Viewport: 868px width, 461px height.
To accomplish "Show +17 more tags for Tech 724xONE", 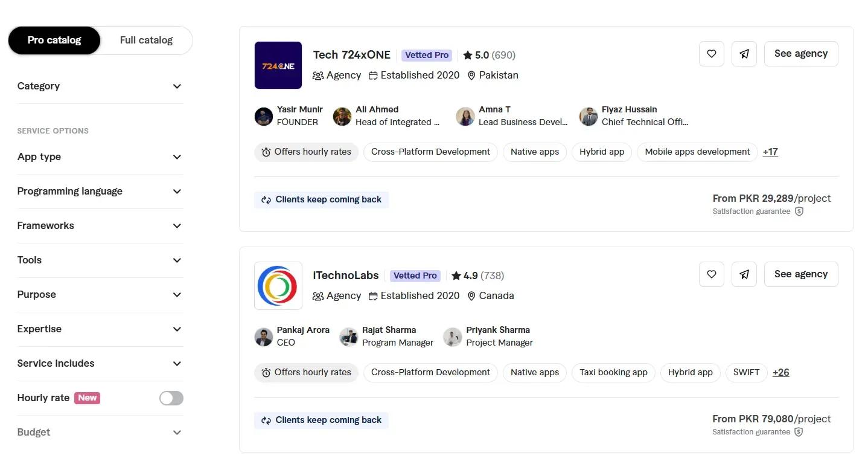I will [770, 152].
